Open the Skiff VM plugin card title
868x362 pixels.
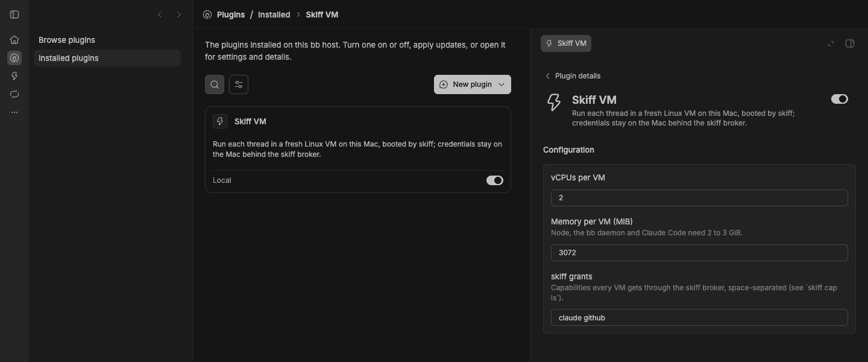click(x=250, y=121)
